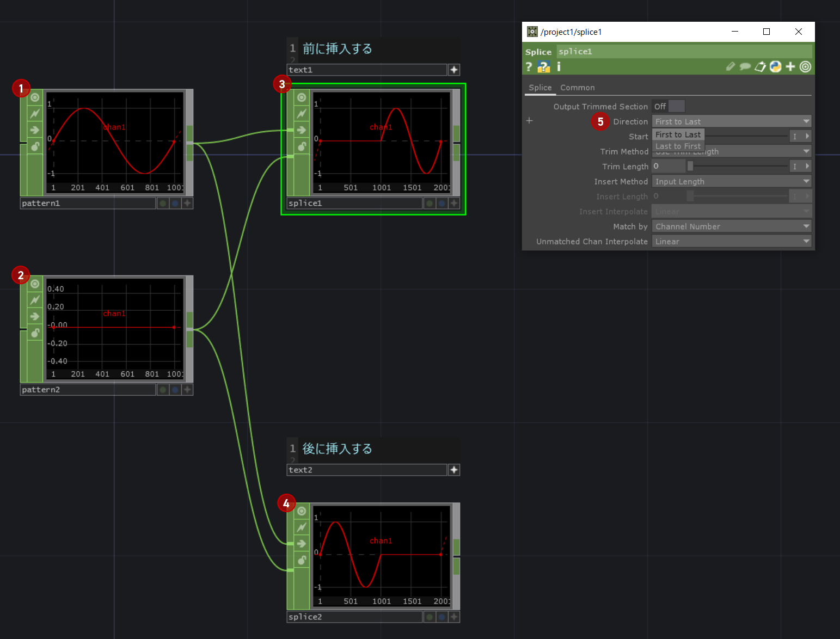Toggle bypass flag on pattern2 node

(x=35, y=300)
